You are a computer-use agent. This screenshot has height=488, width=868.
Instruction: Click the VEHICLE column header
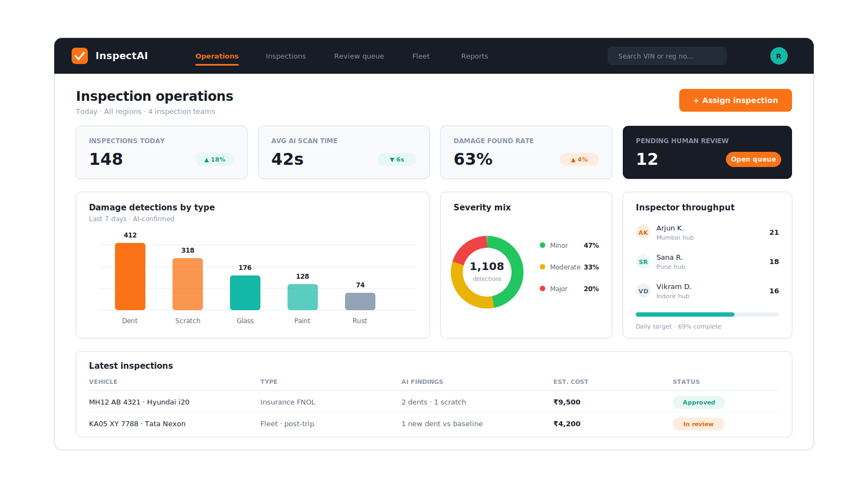(103, 382)
